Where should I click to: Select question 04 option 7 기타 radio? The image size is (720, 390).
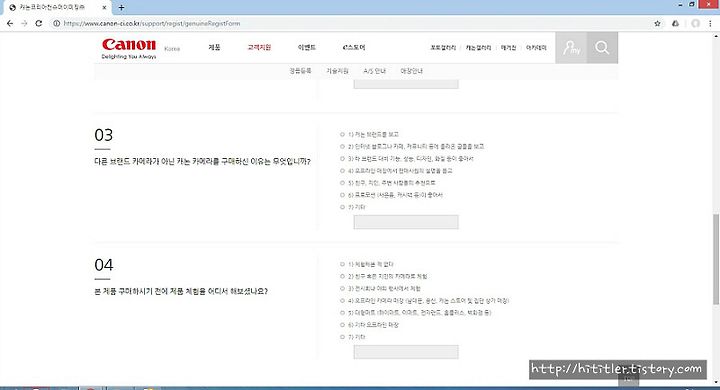coord(342,337)
